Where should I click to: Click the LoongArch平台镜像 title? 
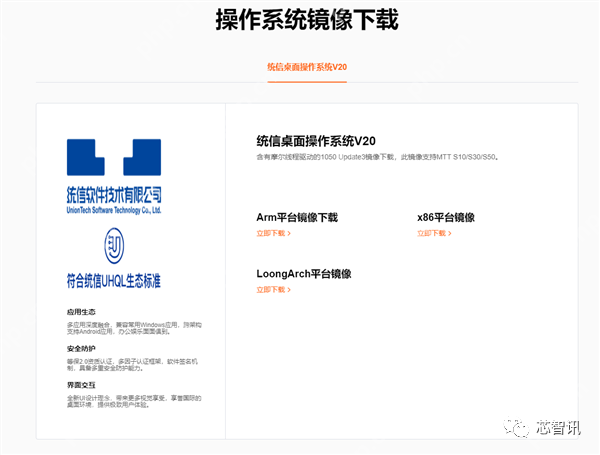tap(304, 274)
